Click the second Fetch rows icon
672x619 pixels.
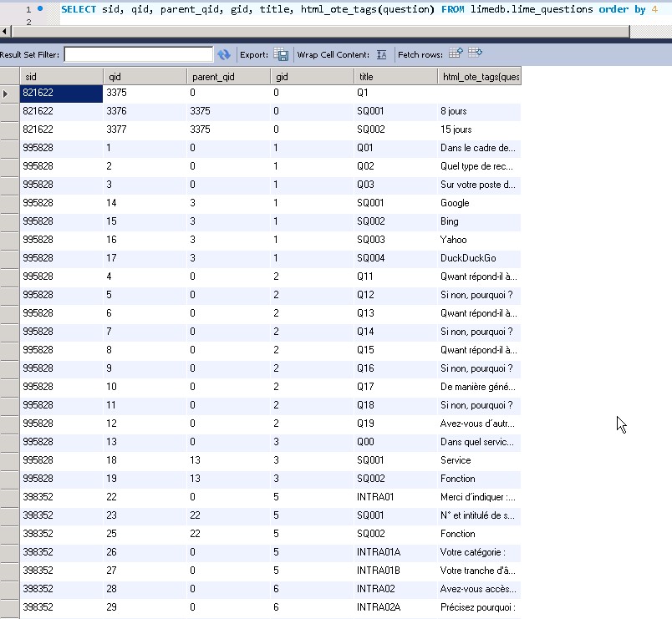pyautogui.click(x=476, y=53)
